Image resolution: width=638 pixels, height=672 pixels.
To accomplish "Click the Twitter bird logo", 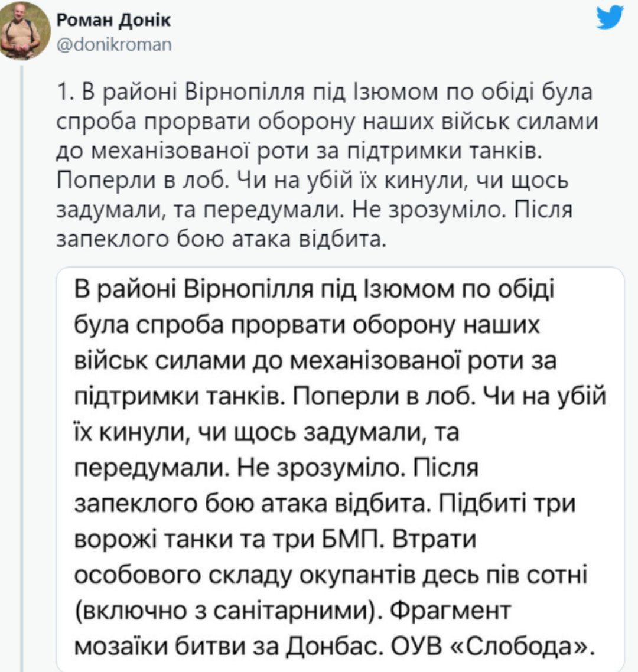I will tap(610, 18).
